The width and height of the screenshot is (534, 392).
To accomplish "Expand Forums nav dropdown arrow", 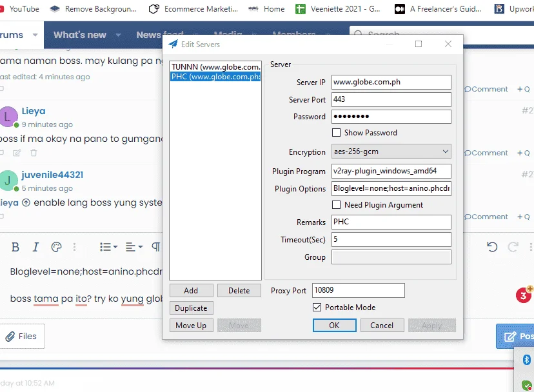I will pyautogui.click(x=35, y=35).
